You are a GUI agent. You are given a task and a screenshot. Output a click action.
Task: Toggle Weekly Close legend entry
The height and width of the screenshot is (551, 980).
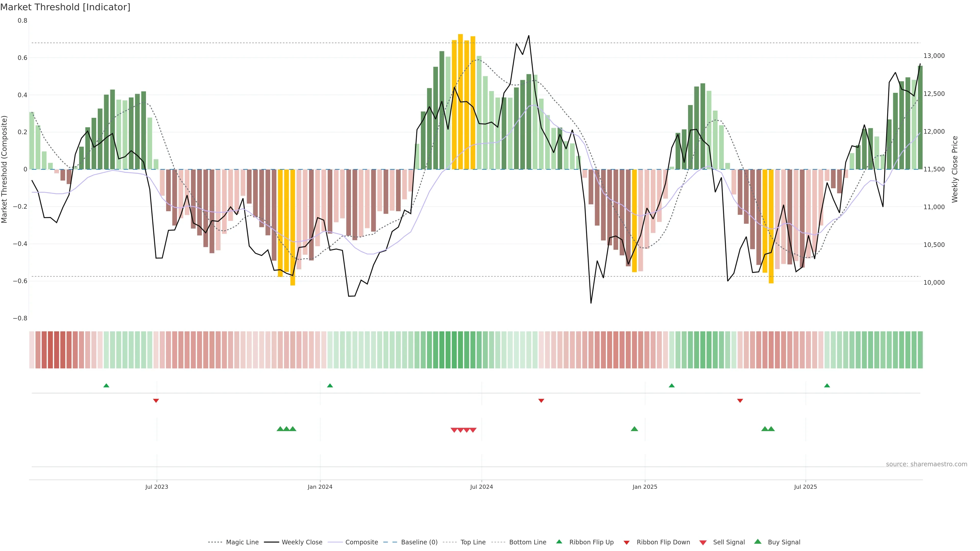[x=302, y=542]
